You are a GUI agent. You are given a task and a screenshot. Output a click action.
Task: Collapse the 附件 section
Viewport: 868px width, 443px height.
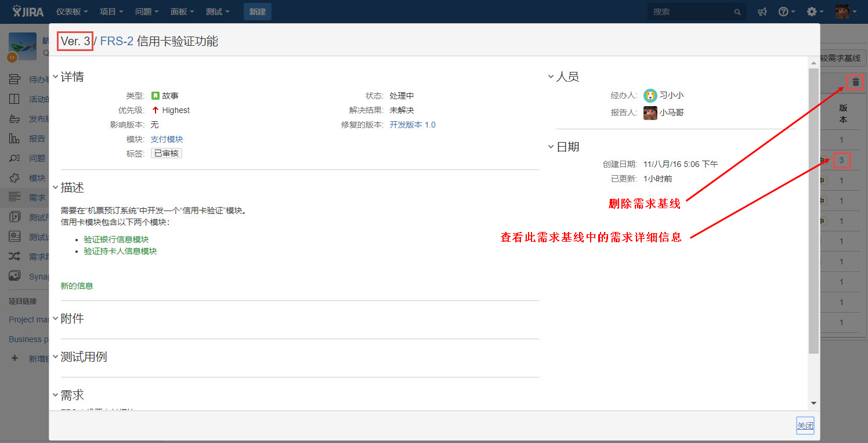[x=55, y=319]
